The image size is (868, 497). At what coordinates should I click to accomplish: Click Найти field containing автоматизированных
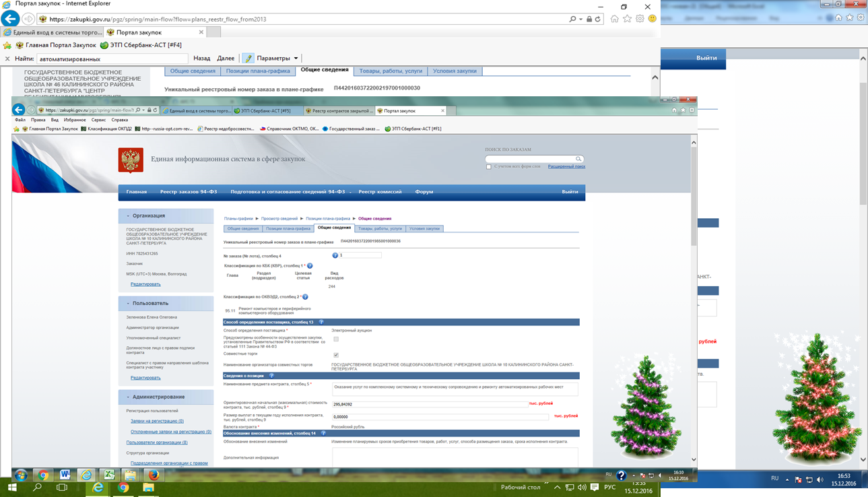[112, 59]
